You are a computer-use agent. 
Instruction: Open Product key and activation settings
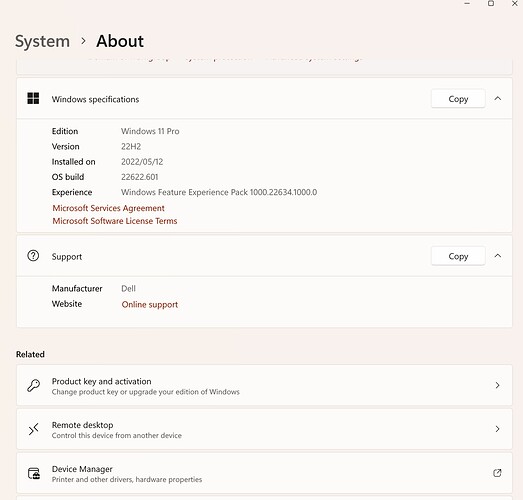[264, 385]
